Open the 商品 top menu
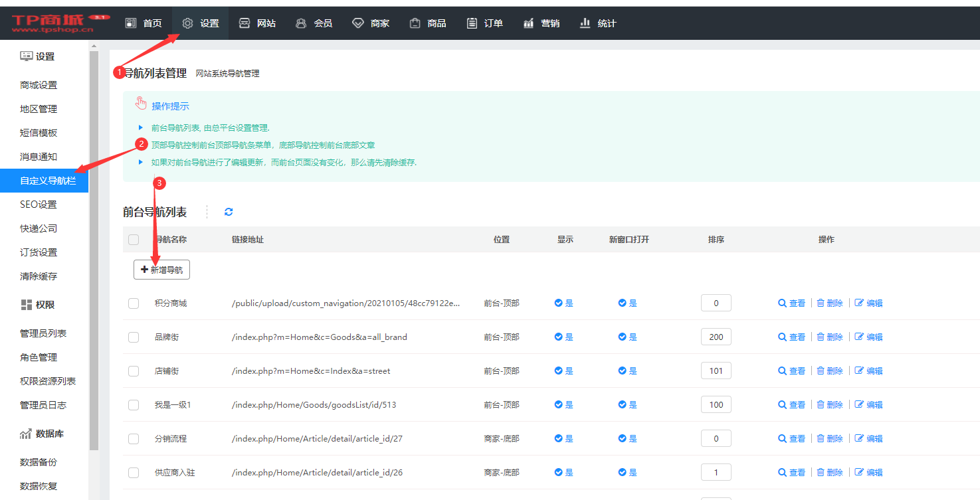Image resolution: width=980 pixels, height=500 pixels. pyautogui.click(x=428, y=23)
